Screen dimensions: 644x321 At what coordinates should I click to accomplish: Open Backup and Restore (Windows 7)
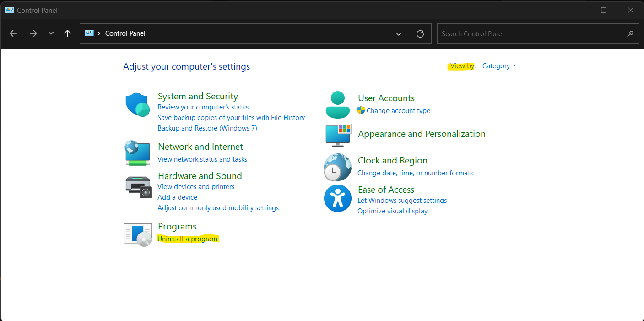(x=207, y=128)
